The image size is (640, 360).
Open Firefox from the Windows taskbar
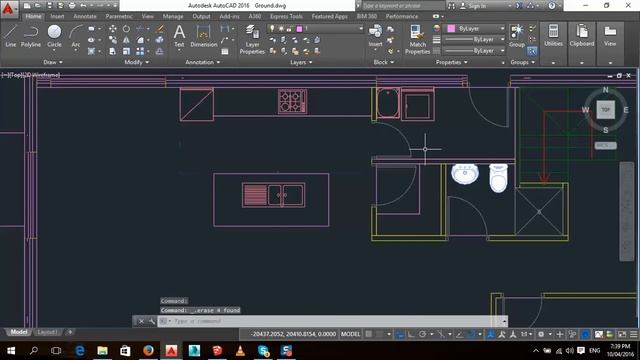tap(148, 350)
